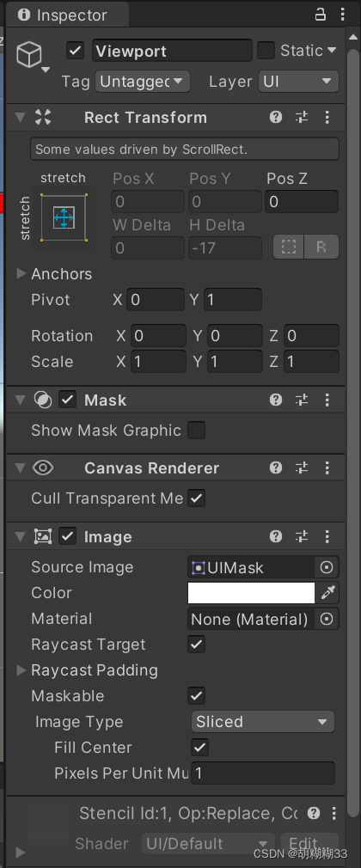Click the Inspector lock icon

(321, 15)
